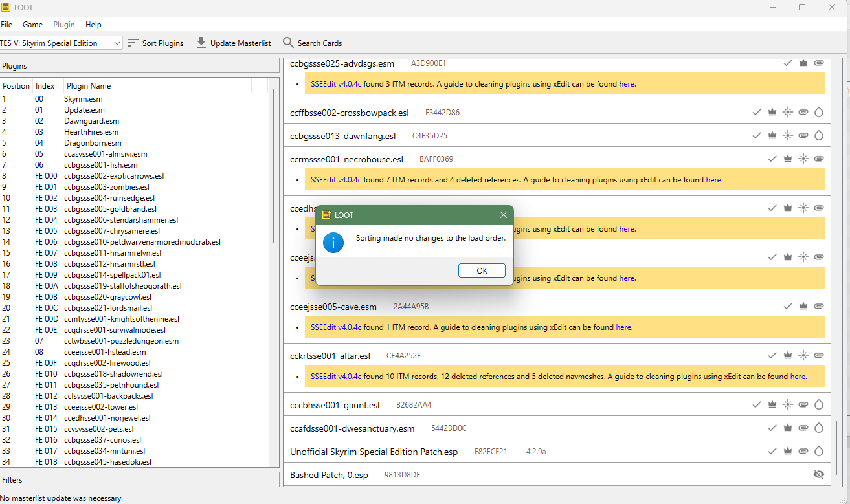Click CRC F82ECF21 on Unofficial Patch card

491,451
